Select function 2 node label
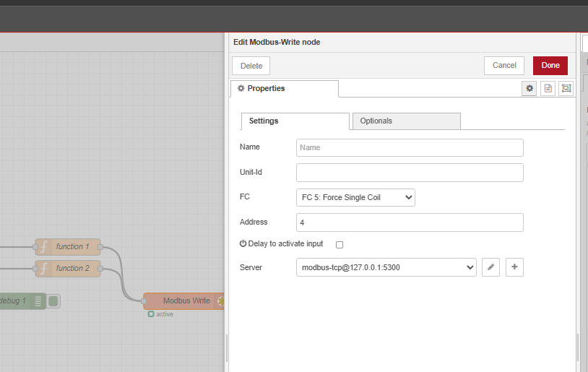Viewport: 588px width, 372px height. [x=72, y=269]
